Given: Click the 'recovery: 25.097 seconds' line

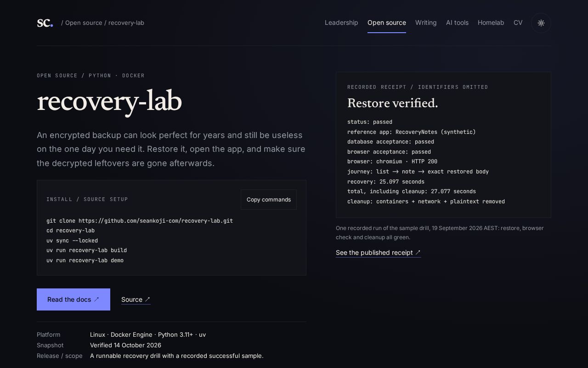Looking at the screenshot, I should click(x=386, y=182).
